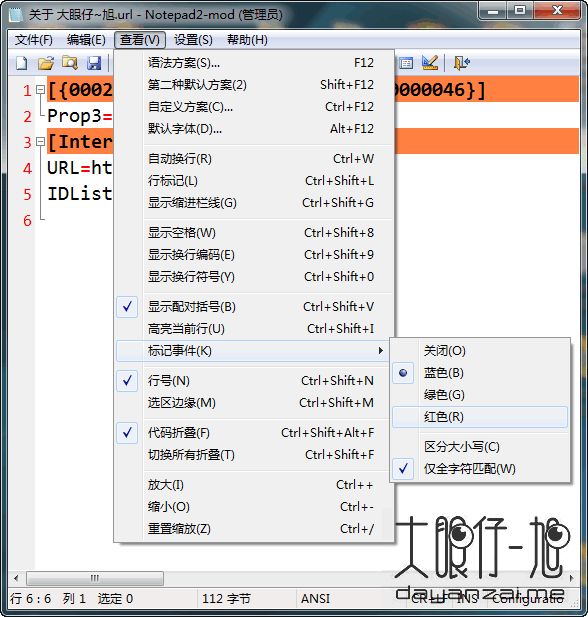Open the 编辑(E) menu
The image size is (588, 617).
pos(86,40)
